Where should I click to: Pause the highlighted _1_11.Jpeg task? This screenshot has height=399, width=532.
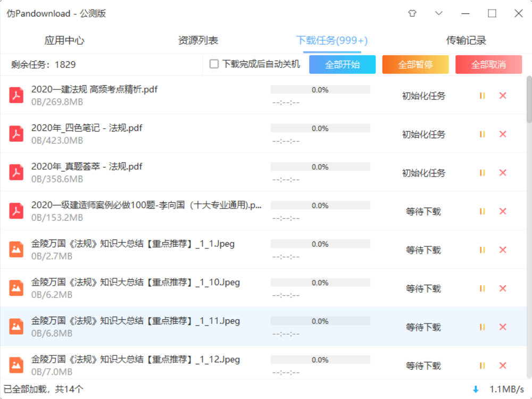pyautogui.click(x=482, y=327)
